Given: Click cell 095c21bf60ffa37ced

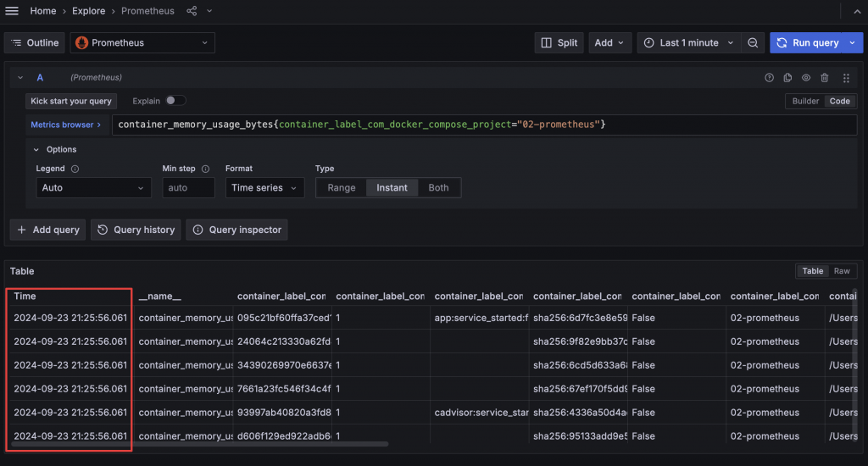Looking at the screenshot, I should [284, 318].
